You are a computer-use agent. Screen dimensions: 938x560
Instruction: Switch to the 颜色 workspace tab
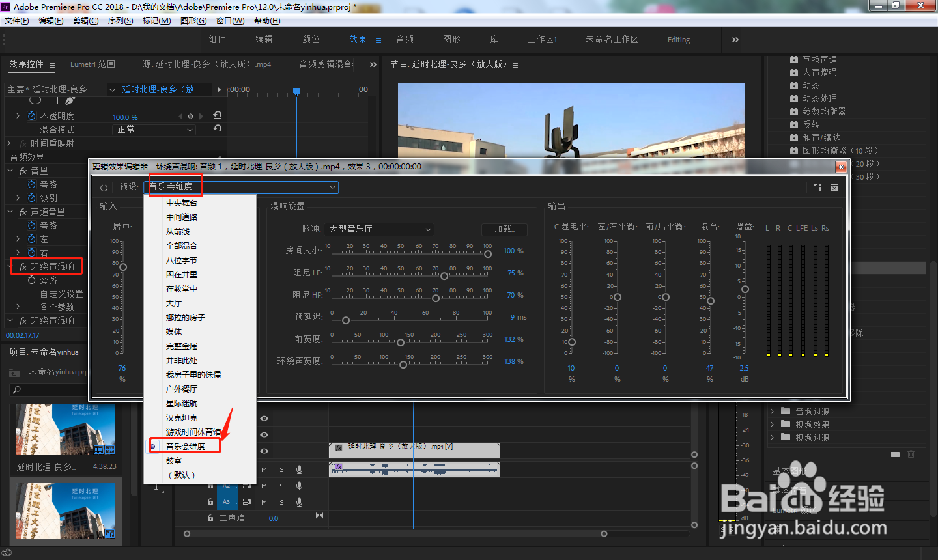(x=311, y=40)
